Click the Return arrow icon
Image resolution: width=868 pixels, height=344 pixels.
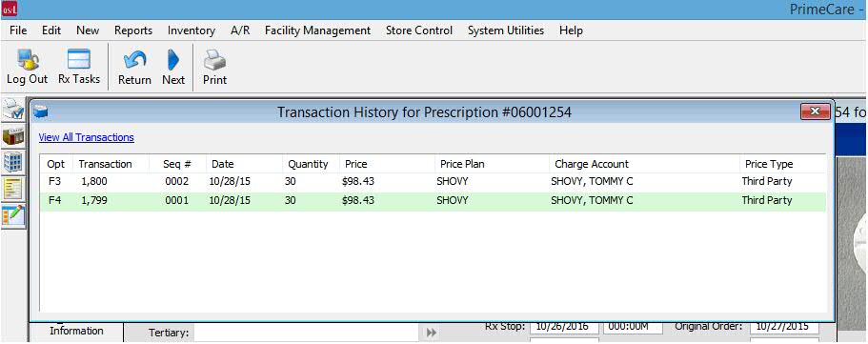134,60
